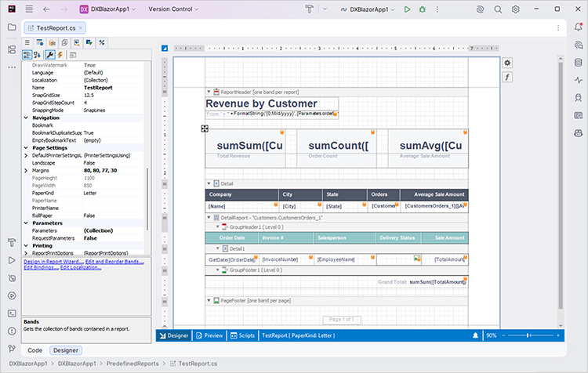Screen dimensions: 588x373
Task: Click the Edit Bindings link
Action: 41,267
